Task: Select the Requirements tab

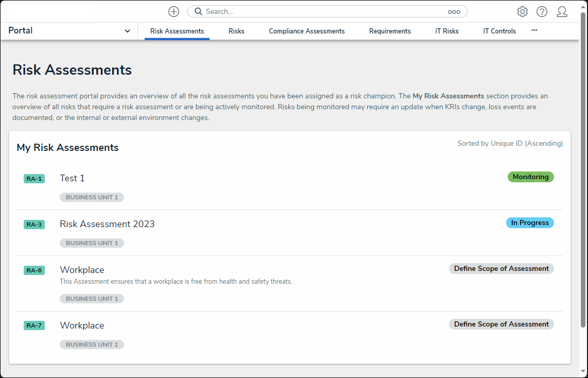Action: (x=390, y=31)
